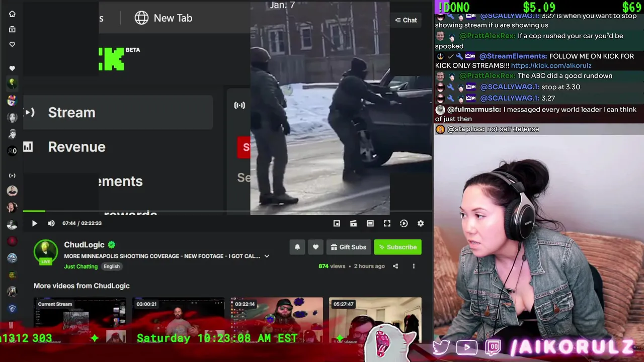
Task: Open third followed channel avatar in sidebar
Action: pyautogui.click(x=12, y=117)
